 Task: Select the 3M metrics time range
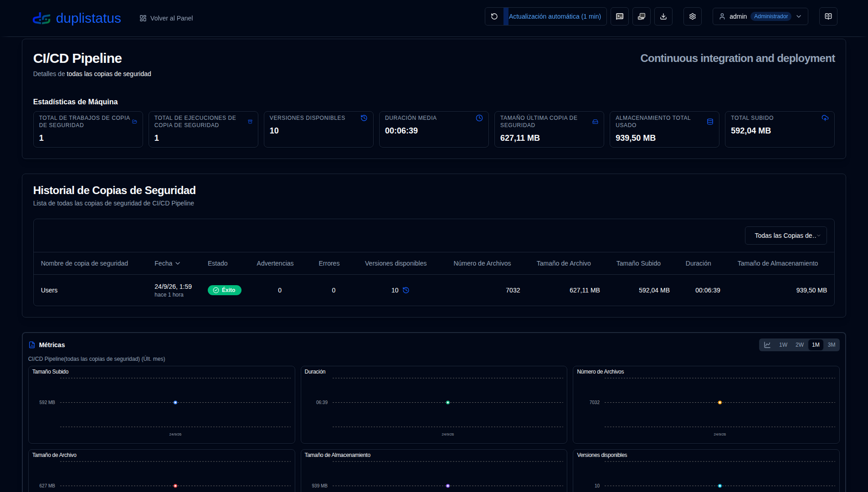tap(832, 345)
